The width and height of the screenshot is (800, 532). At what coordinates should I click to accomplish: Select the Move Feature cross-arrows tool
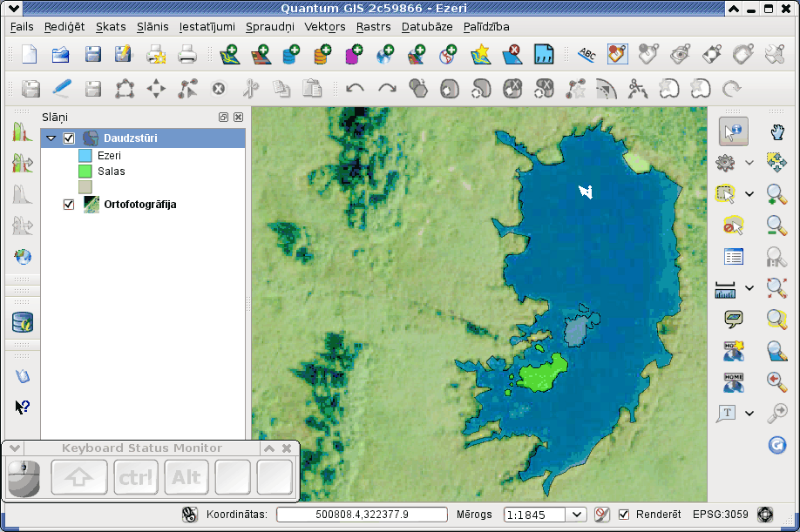pyautogui.click(x=156, y=89)
